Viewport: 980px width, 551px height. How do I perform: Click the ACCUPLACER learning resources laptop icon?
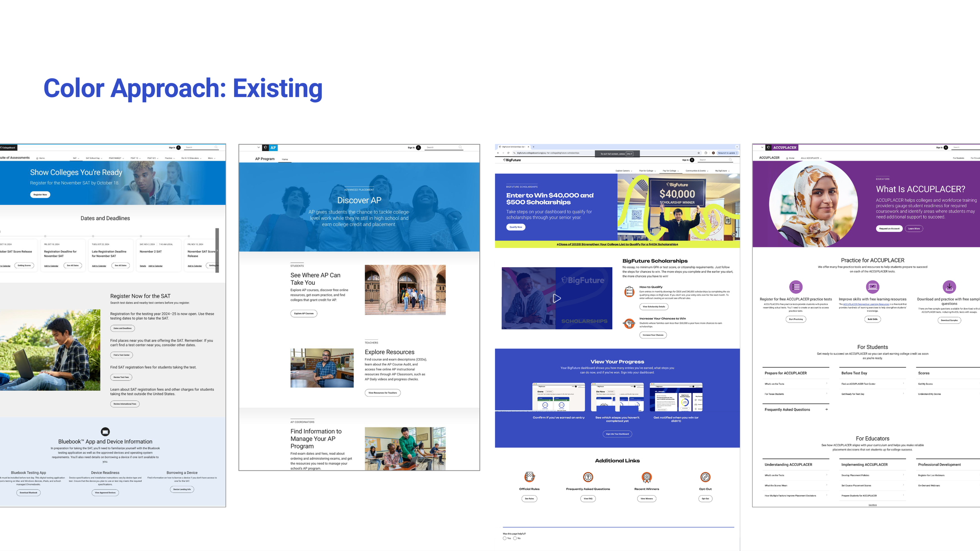tap(873, 286)
